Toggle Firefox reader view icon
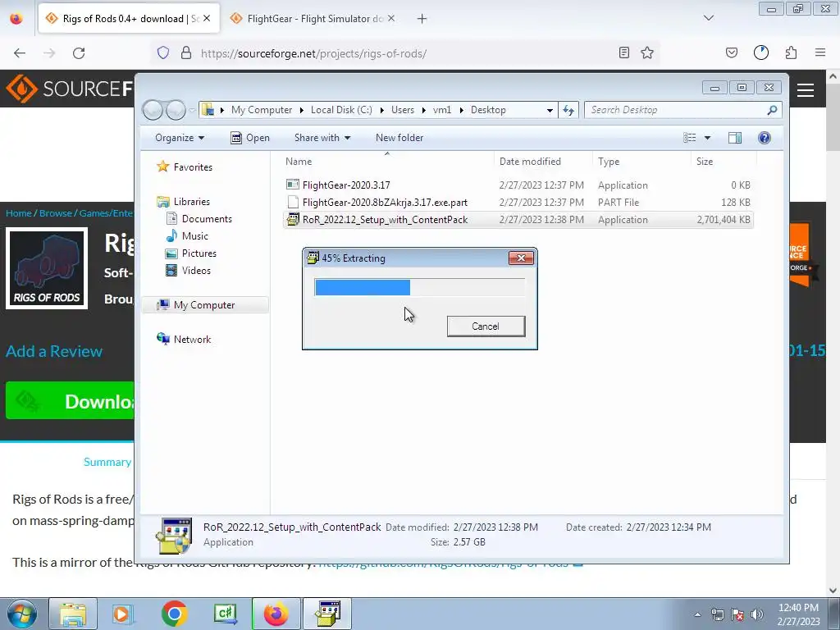840x630 pixels. pos(623,52)
